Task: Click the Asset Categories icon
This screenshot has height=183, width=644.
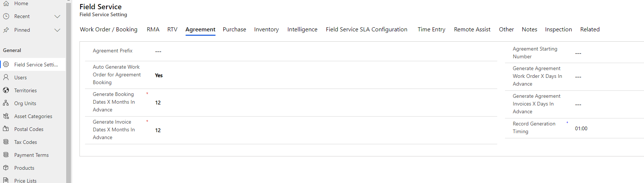Action: 6,116
